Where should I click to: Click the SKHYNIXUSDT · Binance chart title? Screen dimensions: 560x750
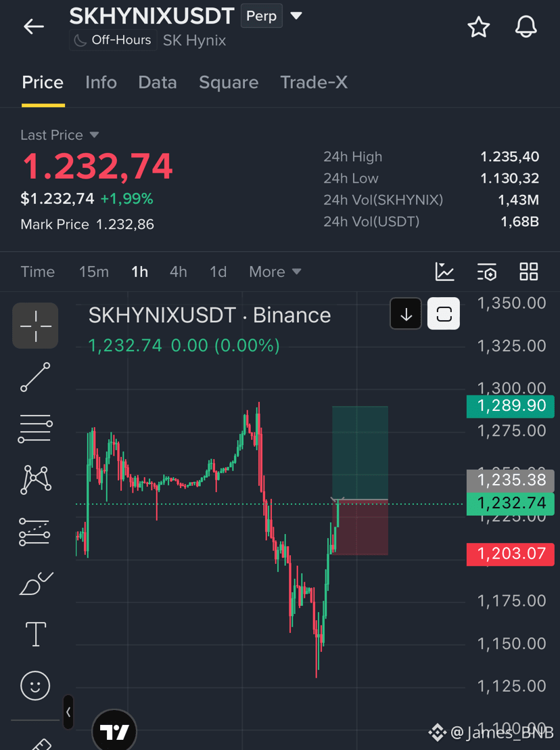[x=209, y=315]
